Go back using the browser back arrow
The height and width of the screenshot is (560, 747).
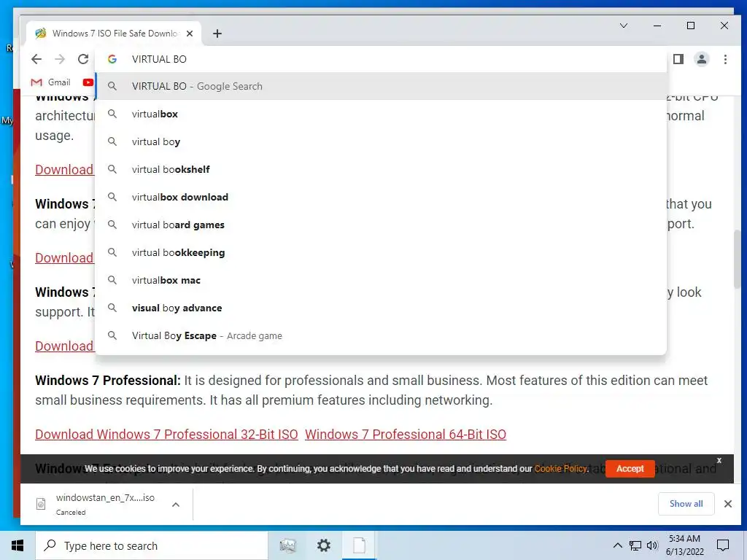(36, 59)
